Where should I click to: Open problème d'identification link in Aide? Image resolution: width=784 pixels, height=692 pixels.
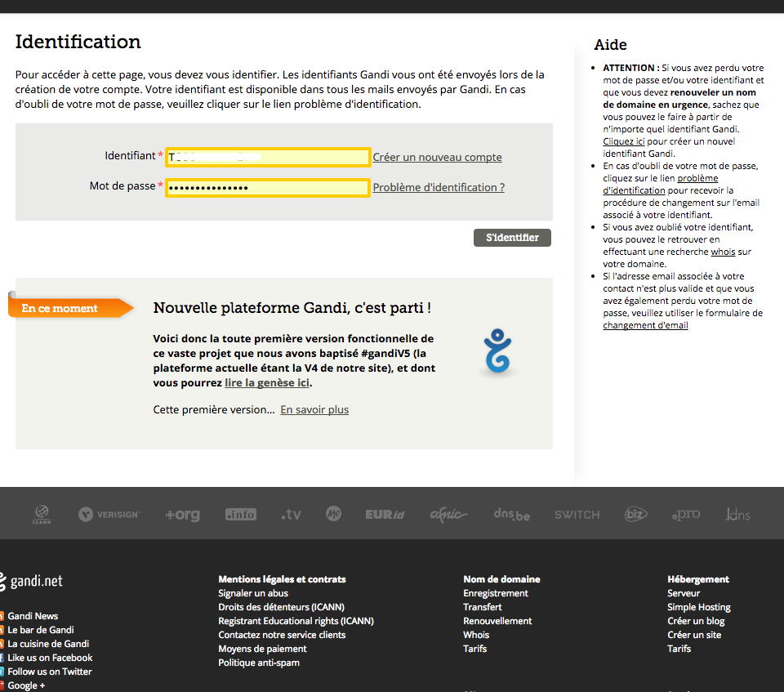[661, 184]
